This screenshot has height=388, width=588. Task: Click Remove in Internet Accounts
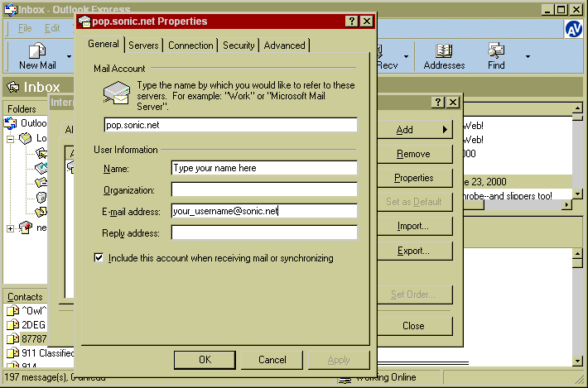(x=415, y=154)
